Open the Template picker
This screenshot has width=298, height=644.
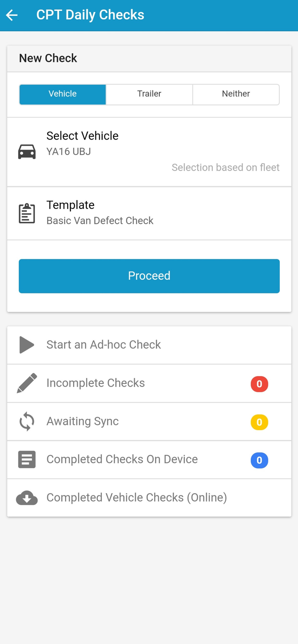coord(149,213)
